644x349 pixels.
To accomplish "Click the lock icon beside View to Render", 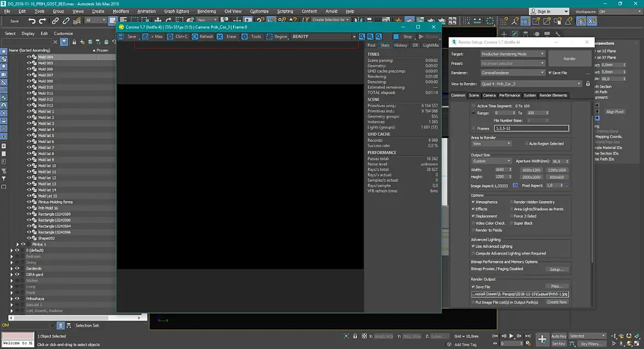I will click(588, 84).
